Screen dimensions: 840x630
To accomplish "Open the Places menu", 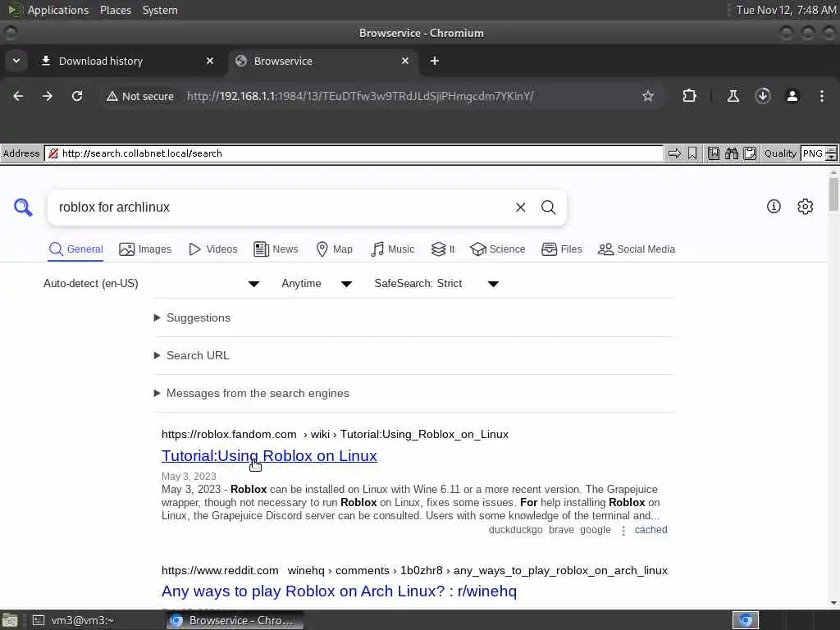I will pos(115,10).
